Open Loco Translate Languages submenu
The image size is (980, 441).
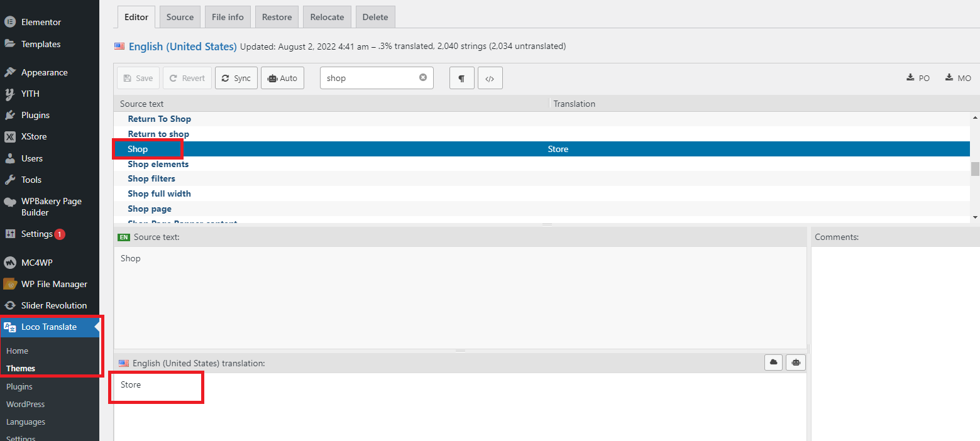pyautogui.click(x=26, y=422)
